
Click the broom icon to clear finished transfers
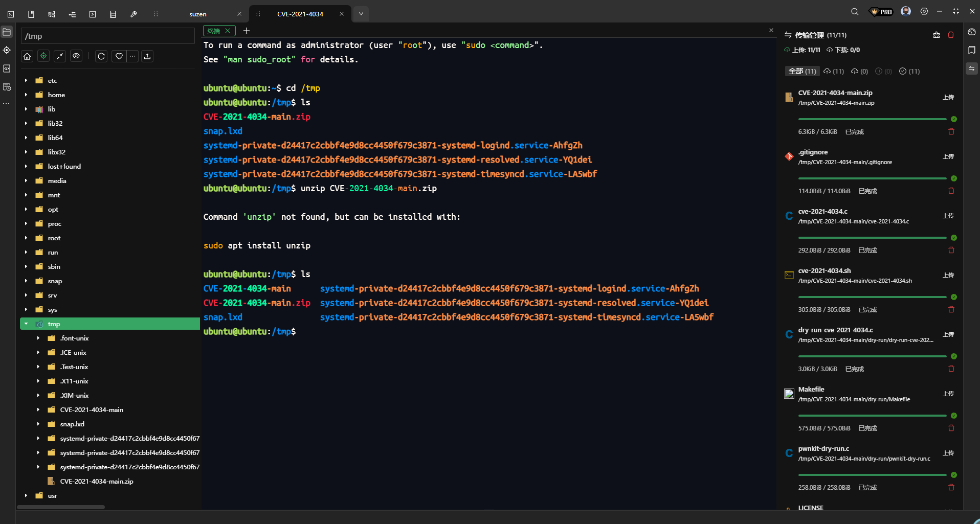[x=936, y=35]
